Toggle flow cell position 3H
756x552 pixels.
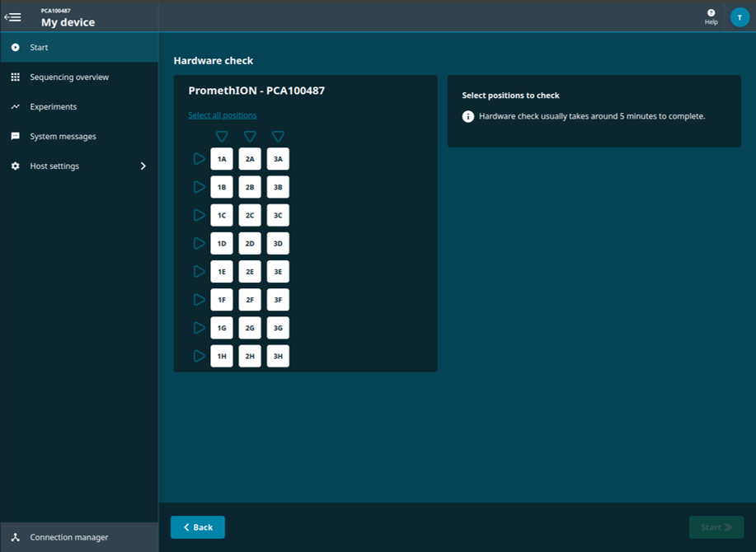coord(278,356)
